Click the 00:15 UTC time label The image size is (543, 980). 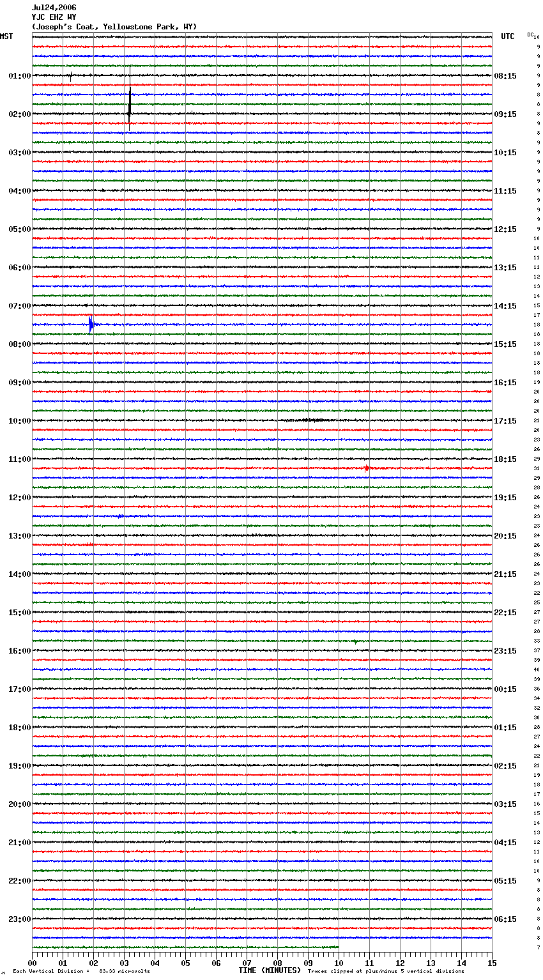click(505, 689)
